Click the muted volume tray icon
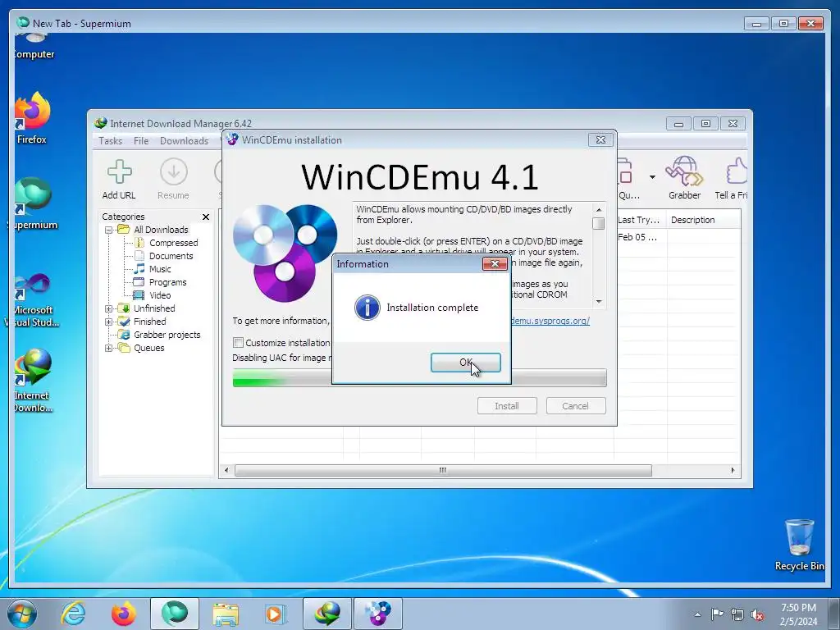The width and height of the screenshot is (840, 630). [x=757, y=614]
